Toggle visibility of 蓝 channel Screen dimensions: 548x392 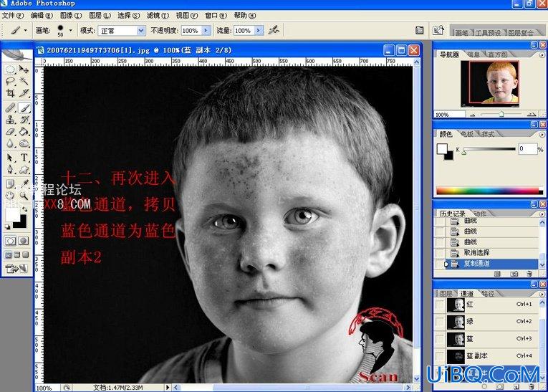440,339
